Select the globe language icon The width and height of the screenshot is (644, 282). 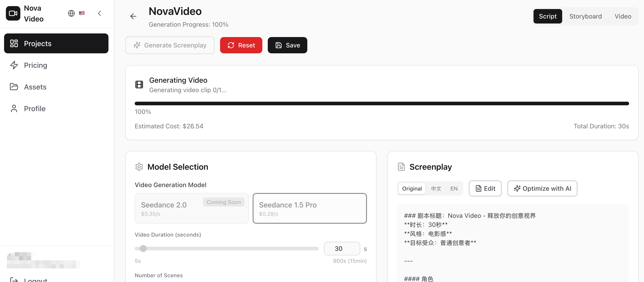pyautogui.click(x=71, y=13)
